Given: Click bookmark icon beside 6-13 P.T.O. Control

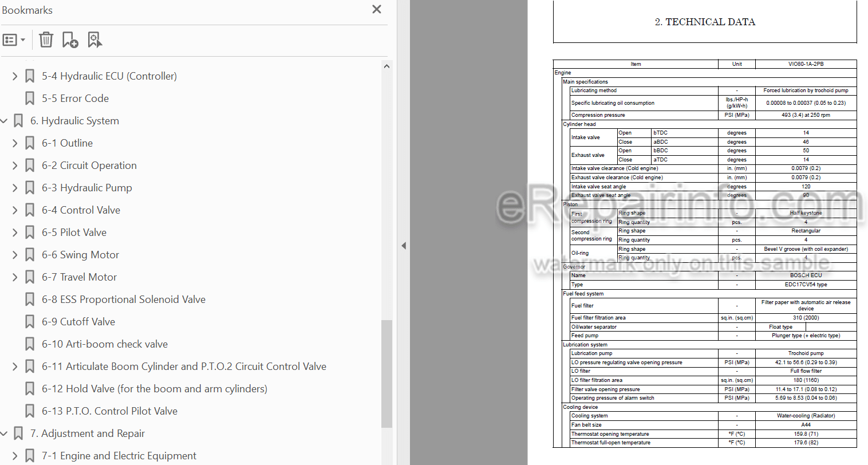Looking at the screenshot, I should click(30, 411).
